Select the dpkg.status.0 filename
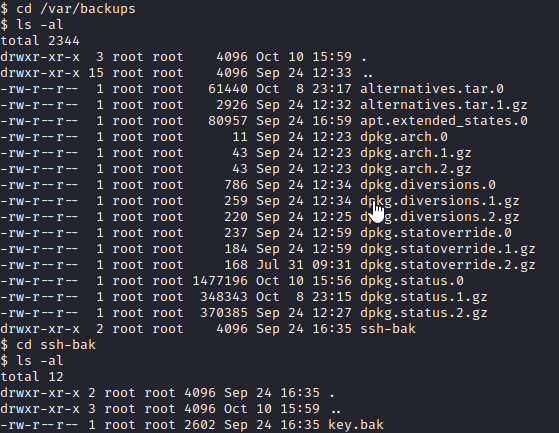The width and height of the screenshot is (559, 433). pos(412,281)
